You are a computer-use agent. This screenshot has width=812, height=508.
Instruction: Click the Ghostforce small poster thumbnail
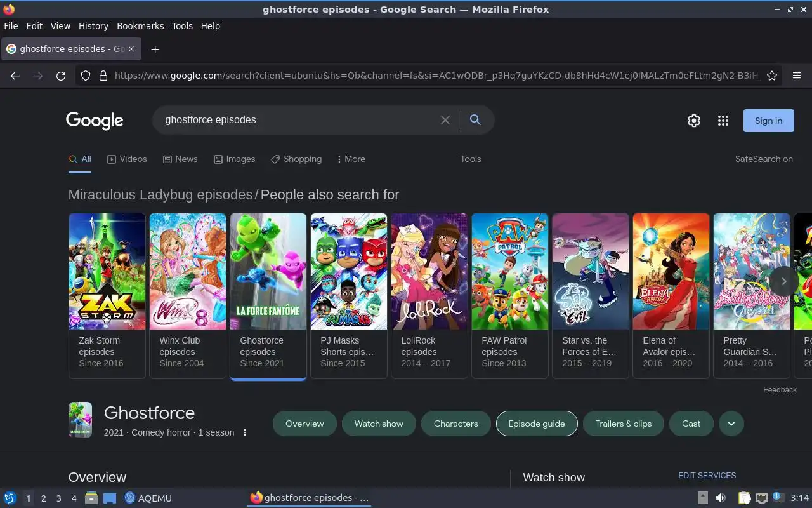pos(80,420)
